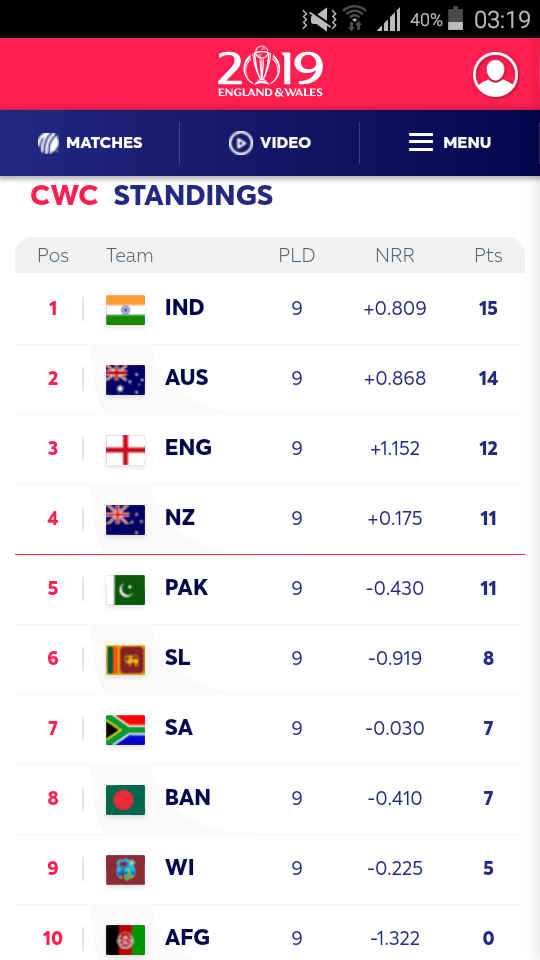Tap the South Africa flag icon
This screenshot has height=960, width=540.
[x=126, y=730]
